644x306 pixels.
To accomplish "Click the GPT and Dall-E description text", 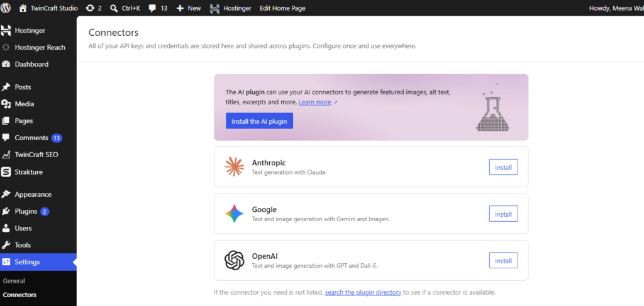I will pyautogui.click(x=314, y=266).
